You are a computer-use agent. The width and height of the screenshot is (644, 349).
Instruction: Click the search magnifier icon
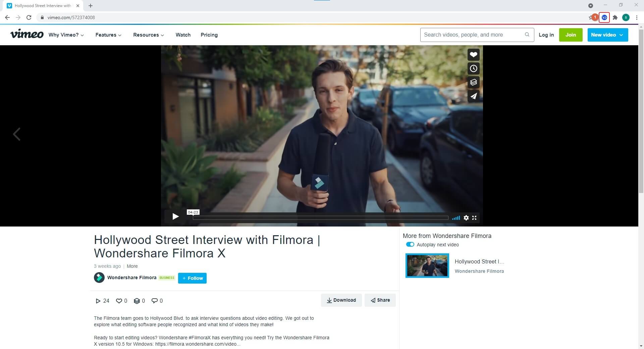[x=527, y=35]
